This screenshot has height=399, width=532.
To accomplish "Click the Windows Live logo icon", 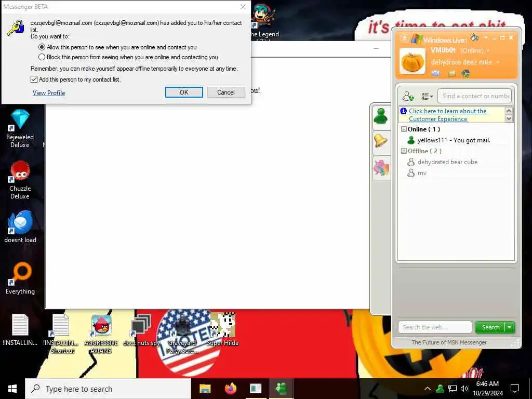I will (x=417, y=38).
